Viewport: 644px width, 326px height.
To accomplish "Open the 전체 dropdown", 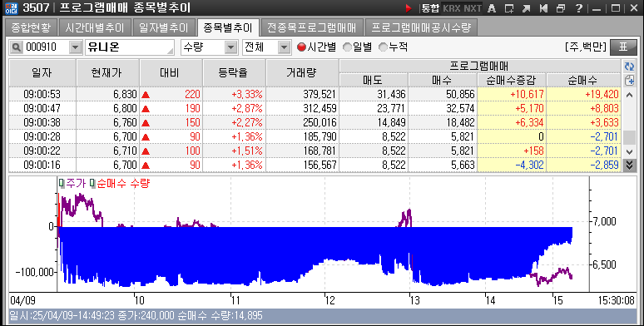I will (x=285, y=47).
